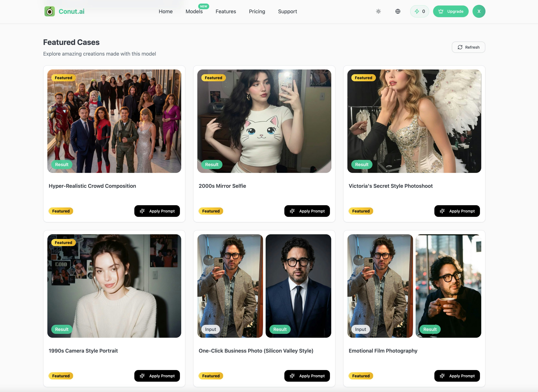
Task: Click the refresh arrows icon beside Refresh
Action: pyautogui.click(x=460, y=47)
